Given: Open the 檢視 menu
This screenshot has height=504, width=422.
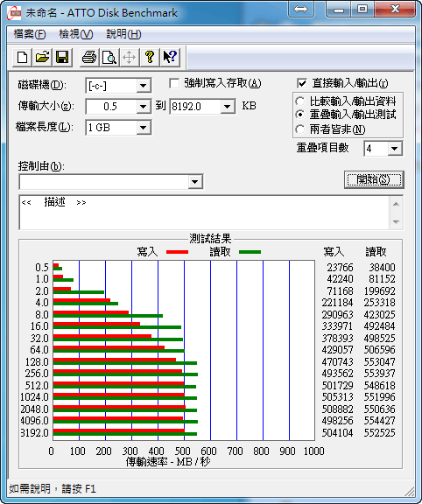Looking at the screenshot, I should [76, 34].
